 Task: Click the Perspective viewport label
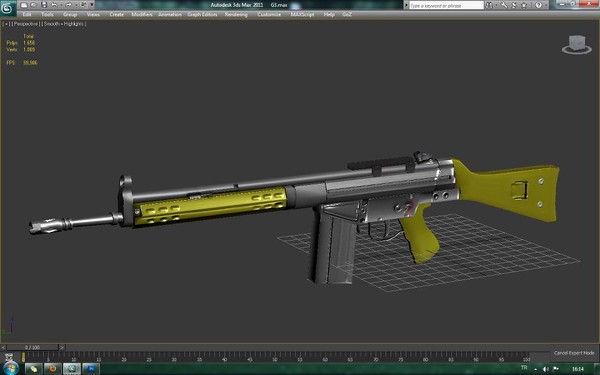(x=26, y=24)
